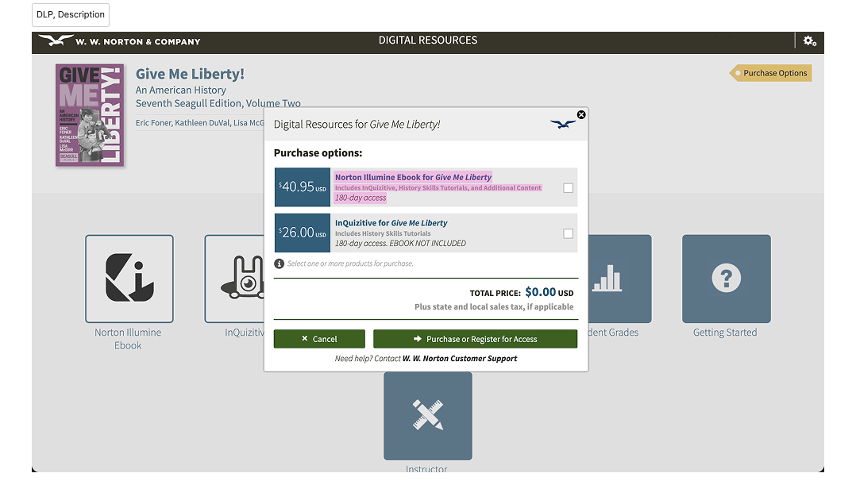
Task: Click 'Plus state and local sales tax' note
Action: tap(494, 306)
